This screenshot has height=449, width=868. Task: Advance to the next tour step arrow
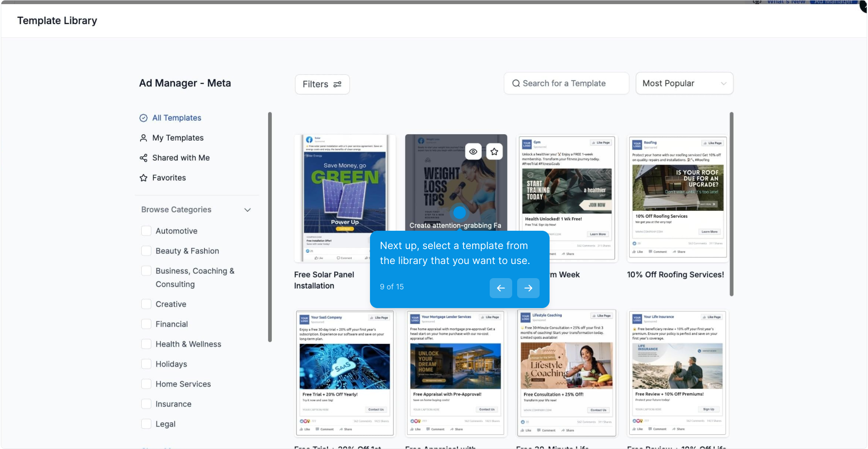coord(528,288)
